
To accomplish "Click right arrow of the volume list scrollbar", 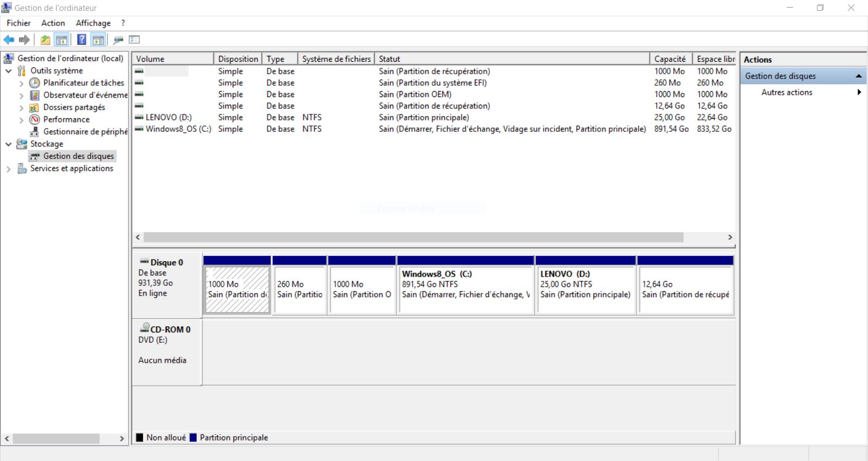I will (x=730, y=238).
